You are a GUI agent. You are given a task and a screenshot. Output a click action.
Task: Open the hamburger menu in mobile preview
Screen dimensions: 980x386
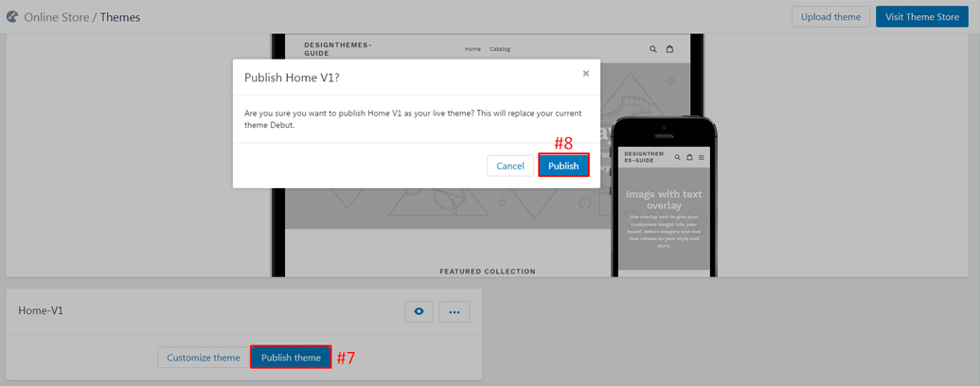pos(701,157)
